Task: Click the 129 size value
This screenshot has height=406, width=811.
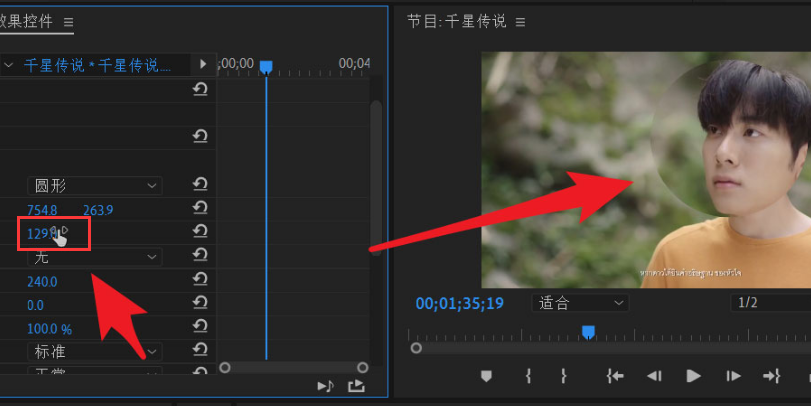Action: (x=41, y=234)
